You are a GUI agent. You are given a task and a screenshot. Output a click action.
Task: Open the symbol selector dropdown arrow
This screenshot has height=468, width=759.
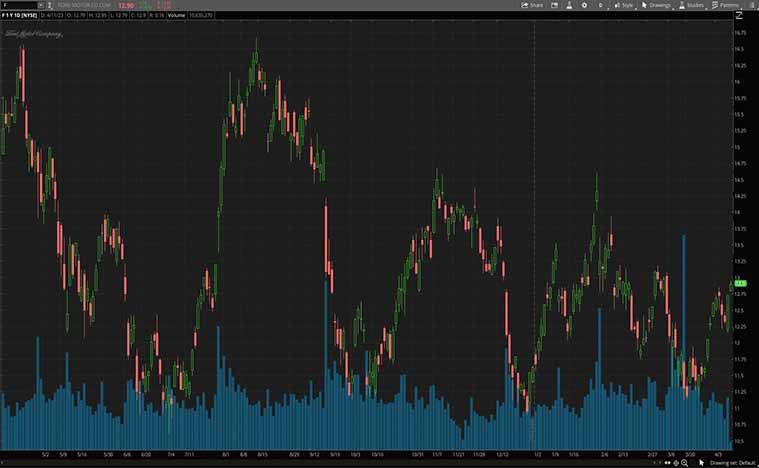[x=41, y=5]
